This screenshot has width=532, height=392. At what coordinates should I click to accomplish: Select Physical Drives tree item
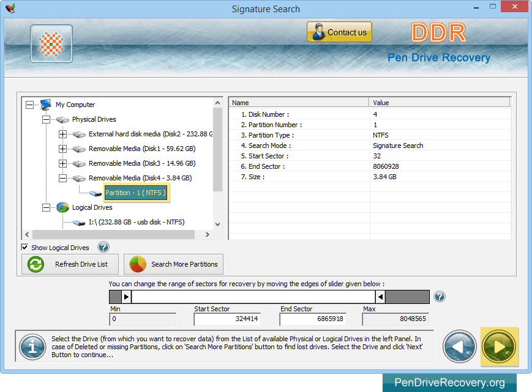point(94,119)
